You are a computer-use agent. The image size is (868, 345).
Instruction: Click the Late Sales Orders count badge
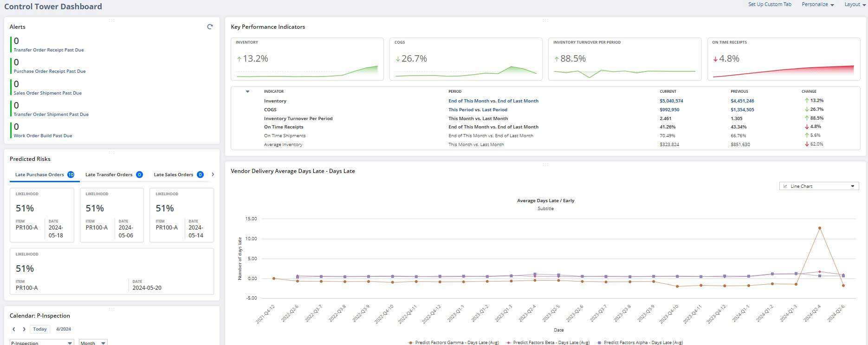tap(200, 174)
